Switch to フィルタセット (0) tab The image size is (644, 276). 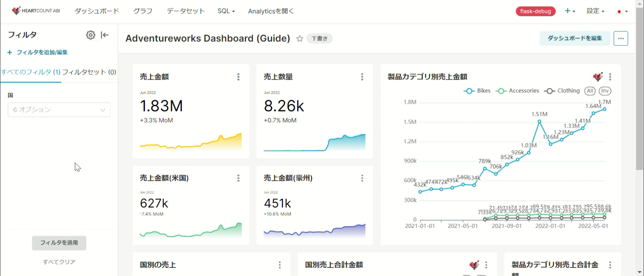[x=89, y=72]
